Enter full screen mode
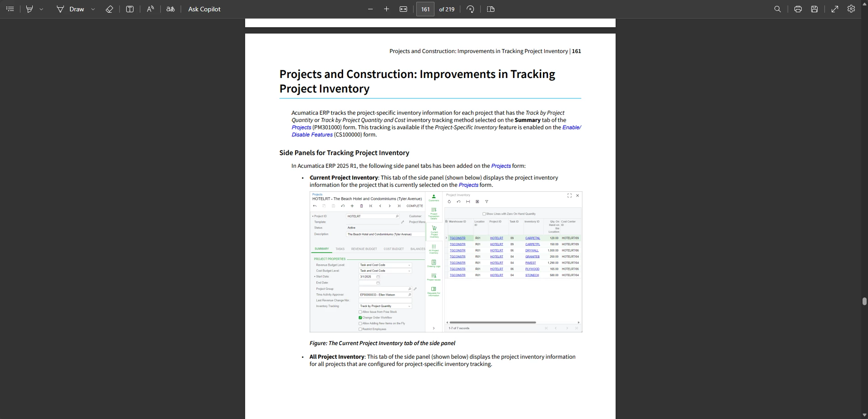 pos(835,9)
